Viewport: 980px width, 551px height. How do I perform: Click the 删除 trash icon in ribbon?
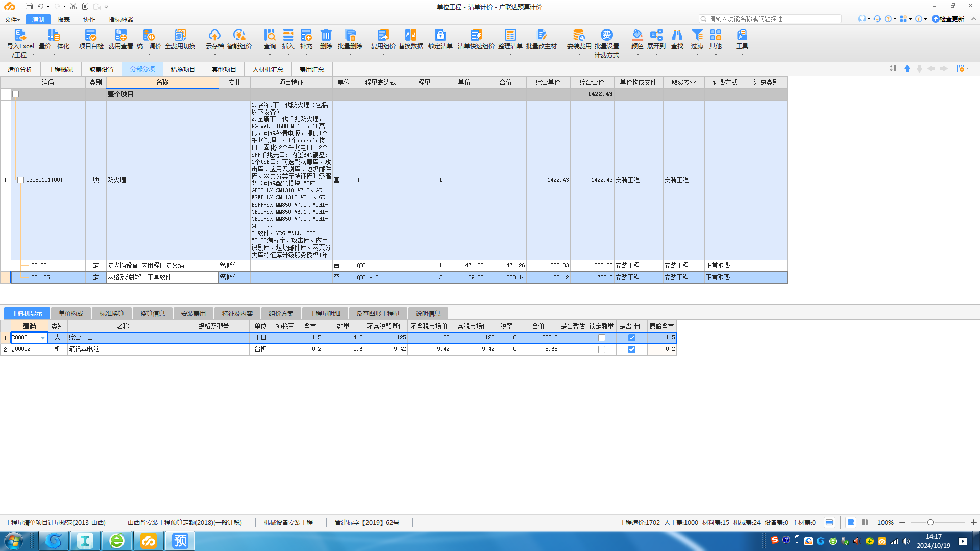pos(326,35)
